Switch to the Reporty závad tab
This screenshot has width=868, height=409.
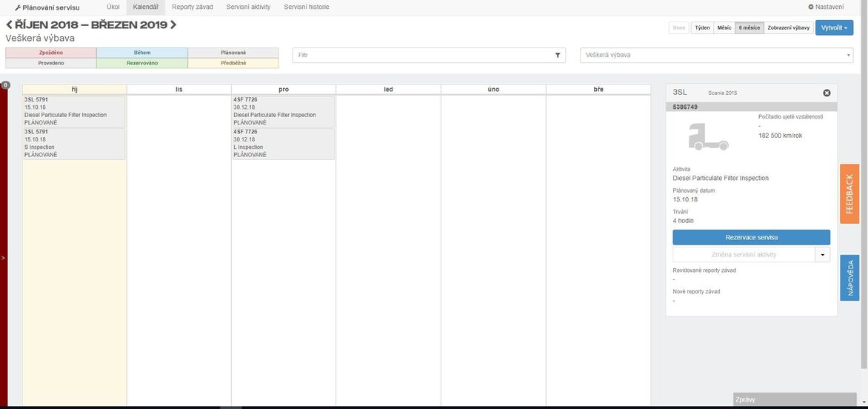tap(192, 7)
